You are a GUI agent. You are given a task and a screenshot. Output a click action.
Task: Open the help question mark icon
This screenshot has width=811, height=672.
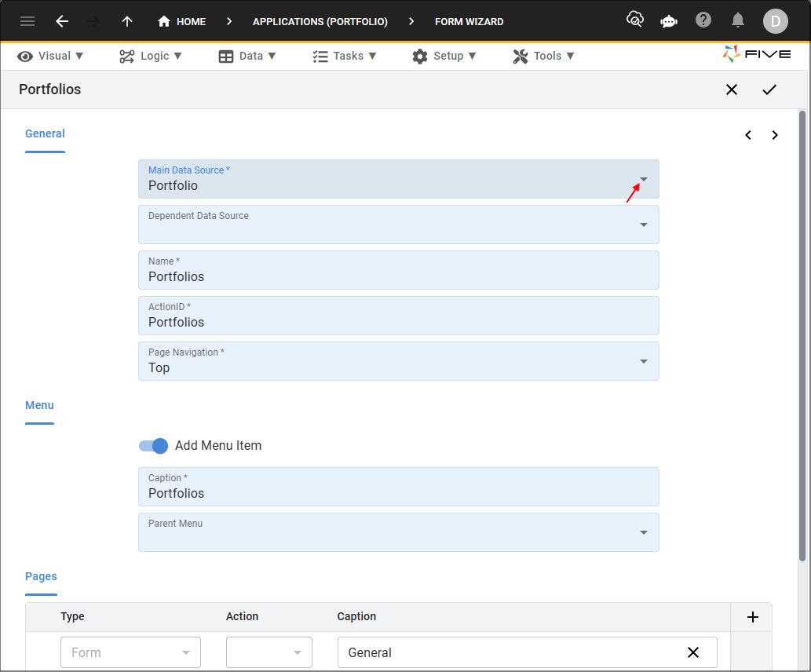703,20
